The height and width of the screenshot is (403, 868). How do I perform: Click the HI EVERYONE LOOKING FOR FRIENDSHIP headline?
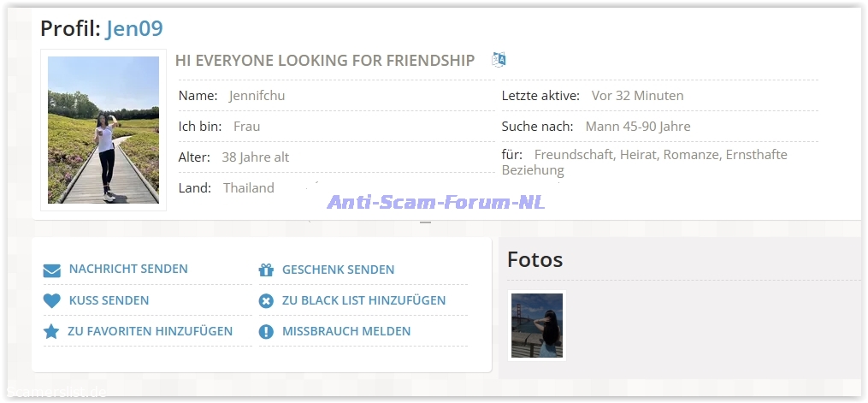[x=324, y=60]
